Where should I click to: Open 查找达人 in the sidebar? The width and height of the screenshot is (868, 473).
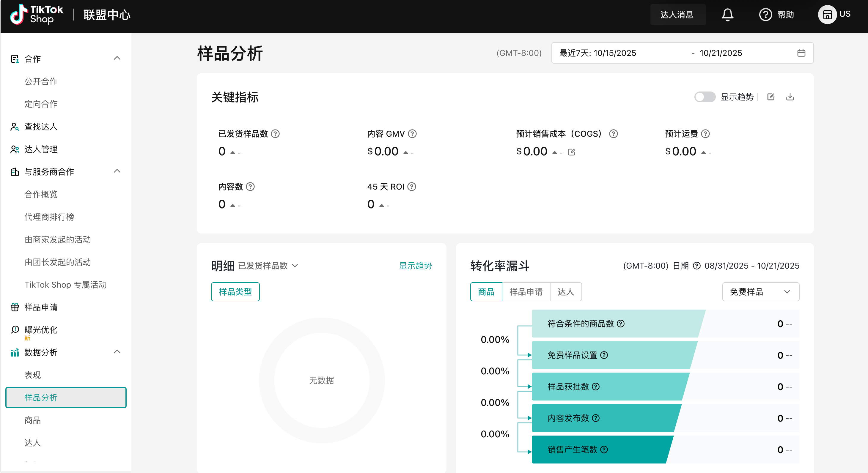tap(41, 127)
